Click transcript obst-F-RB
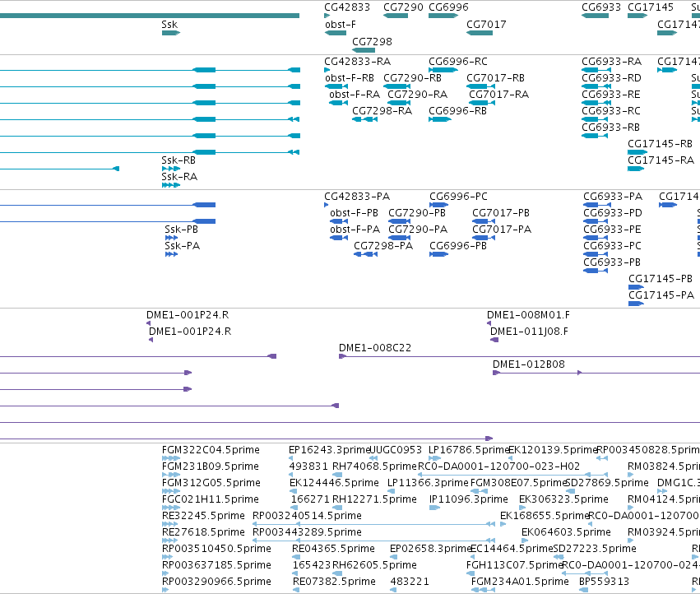This screenshot has width=700, height=594. [x=350, y=77]
